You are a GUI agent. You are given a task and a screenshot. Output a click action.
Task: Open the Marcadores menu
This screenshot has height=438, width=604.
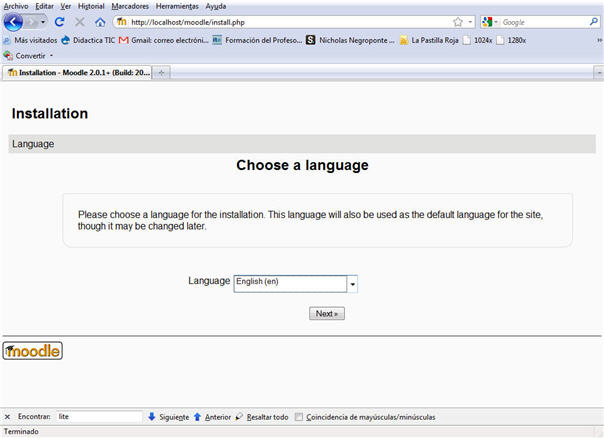(130, 6)
